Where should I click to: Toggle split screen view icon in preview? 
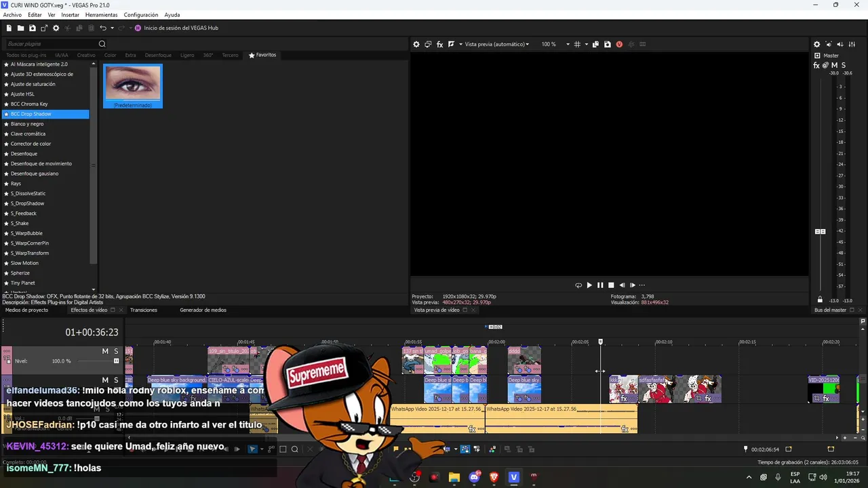point(451,44)
